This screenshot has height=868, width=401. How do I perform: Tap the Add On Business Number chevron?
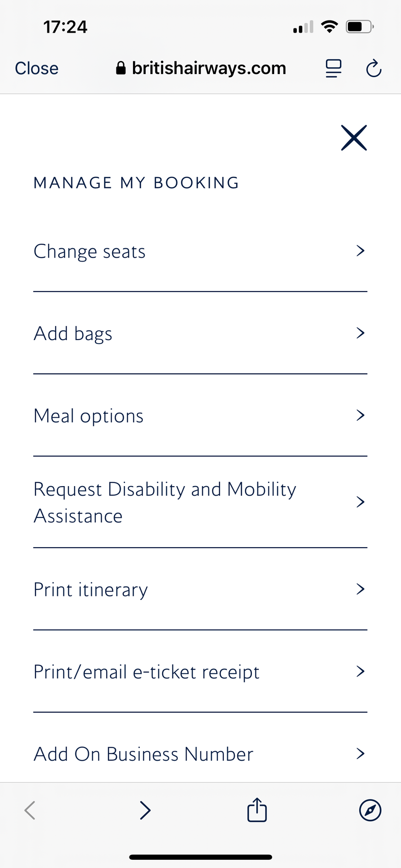(360, 753)
